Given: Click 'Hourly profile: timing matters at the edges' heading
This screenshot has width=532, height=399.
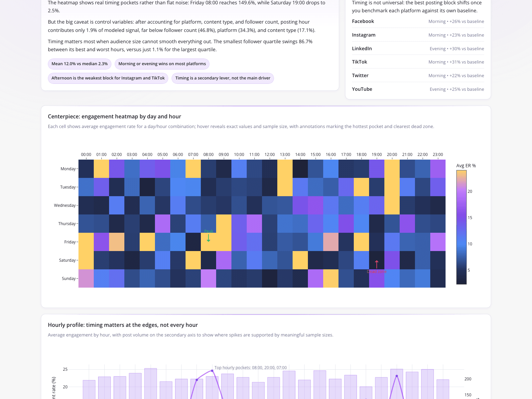Looking at the screenshot, I should click(x=123, y=325).
